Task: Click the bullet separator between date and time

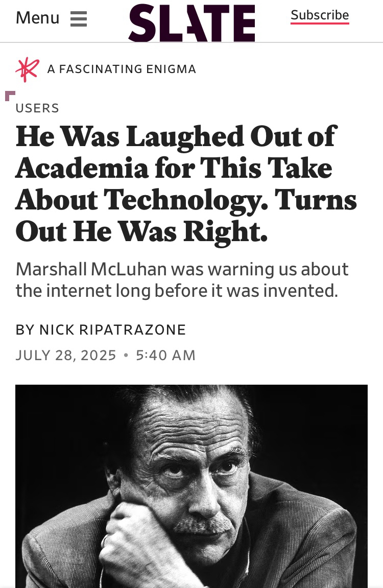Action: click(x=126, y=355)
